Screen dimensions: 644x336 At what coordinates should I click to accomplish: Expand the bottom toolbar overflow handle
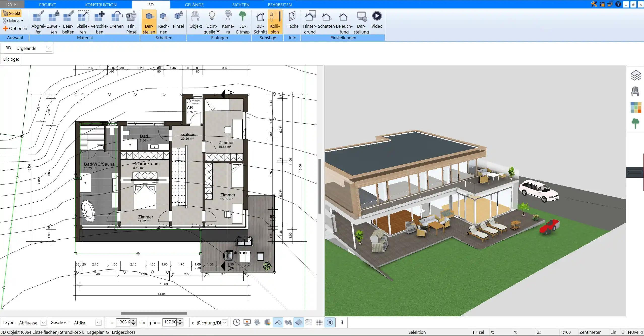342,322
